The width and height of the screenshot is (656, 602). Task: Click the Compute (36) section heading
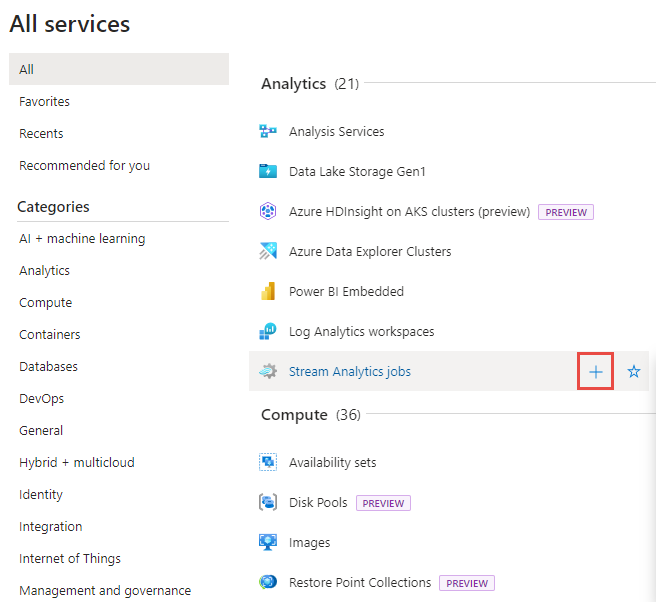click(311, 415)
